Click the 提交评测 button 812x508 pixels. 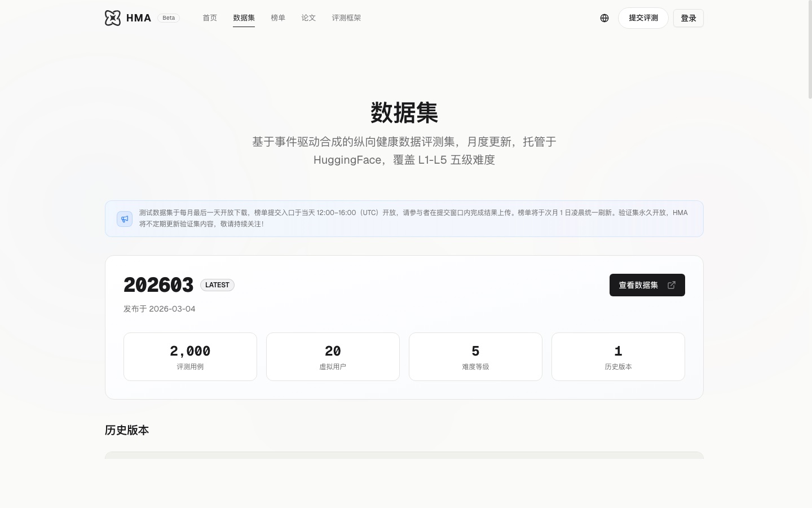[643, 18]
